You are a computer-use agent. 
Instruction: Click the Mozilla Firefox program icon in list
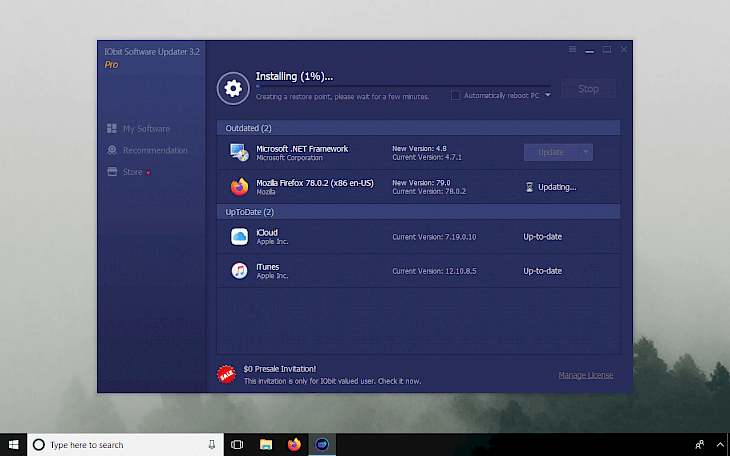(239, 187)
